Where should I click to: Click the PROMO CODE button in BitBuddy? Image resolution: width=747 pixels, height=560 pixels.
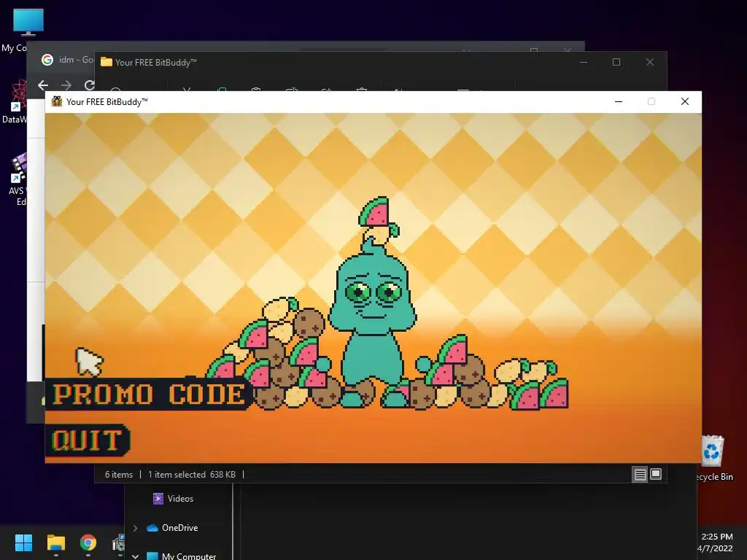149,394
